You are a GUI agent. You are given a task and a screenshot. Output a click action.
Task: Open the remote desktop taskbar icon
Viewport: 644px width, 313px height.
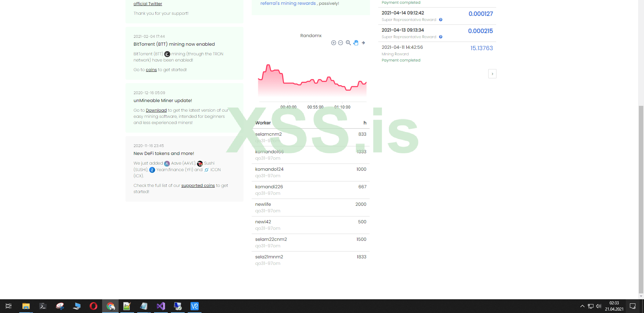177,306
